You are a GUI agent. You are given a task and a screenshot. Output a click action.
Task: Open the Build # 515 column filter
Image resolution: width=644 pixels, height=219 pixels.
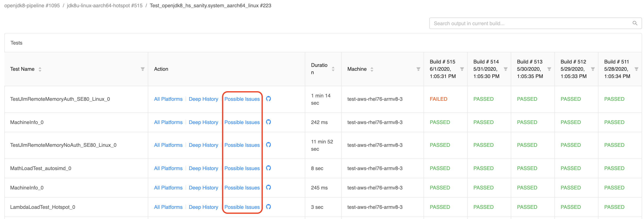462,69
